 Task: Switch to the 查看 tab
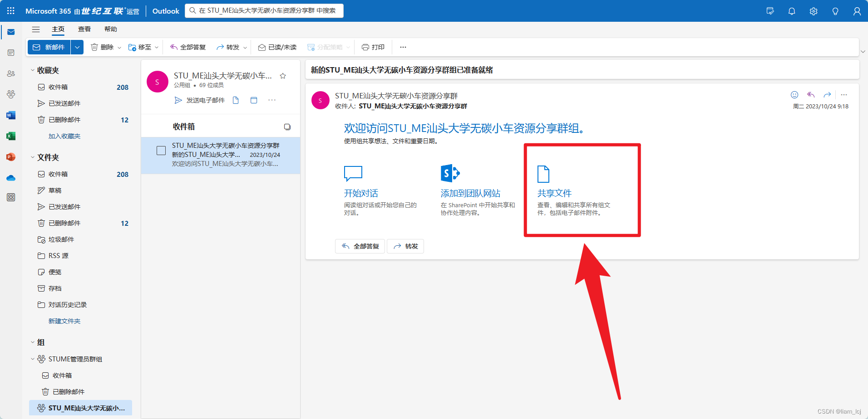84,29
